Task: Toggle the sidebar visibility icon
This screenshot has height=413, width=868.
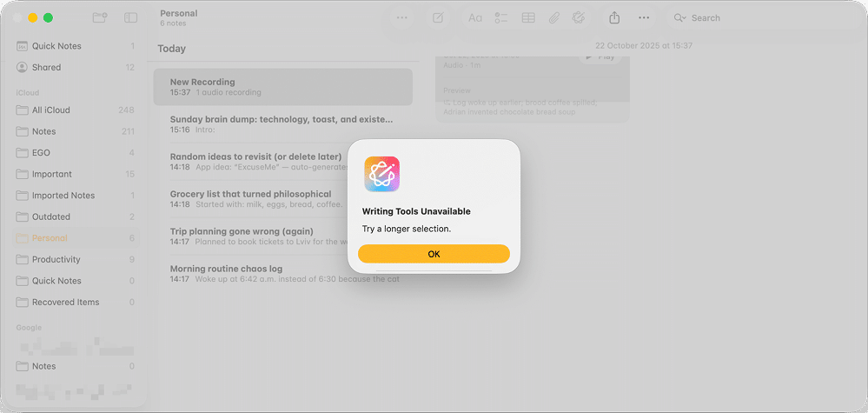Action: pyautogui.click(x=130, y=17)
